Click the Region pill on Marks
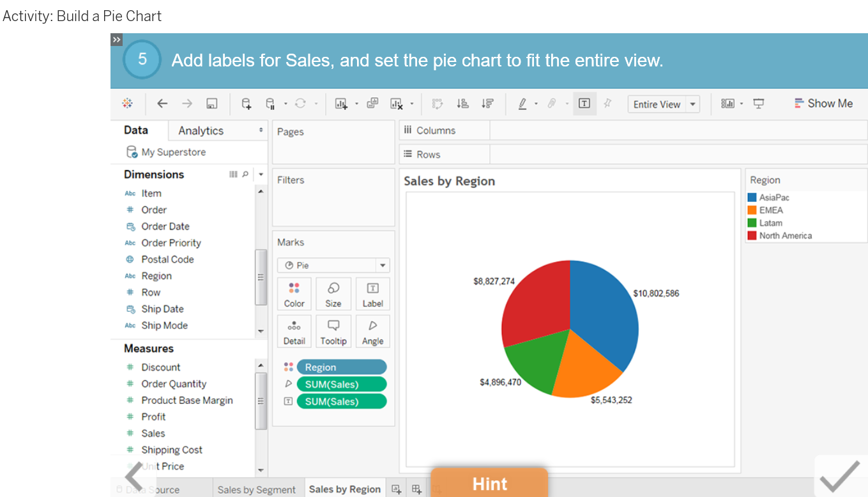 (342, 367)
